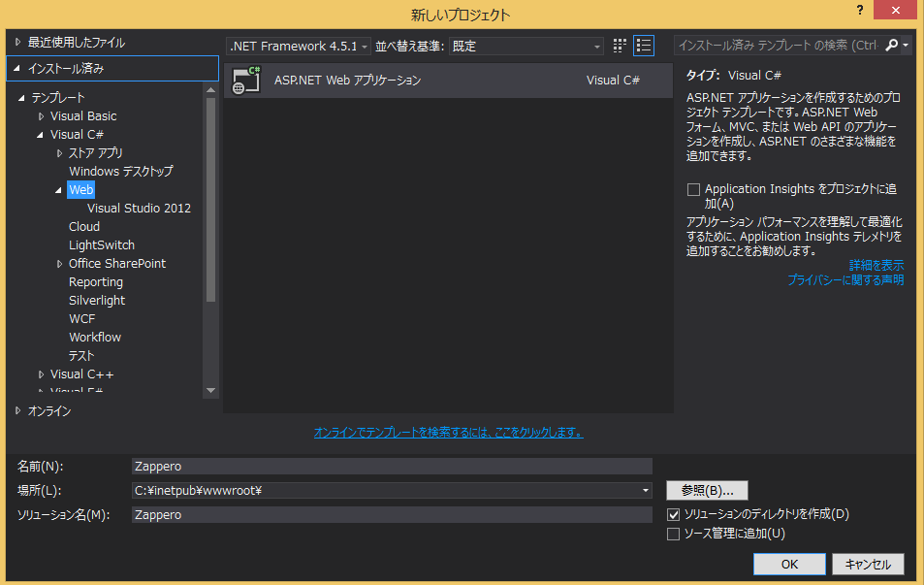
Task: Select Windows デスクトップ in the tree
Action: [x=123, y=171]
